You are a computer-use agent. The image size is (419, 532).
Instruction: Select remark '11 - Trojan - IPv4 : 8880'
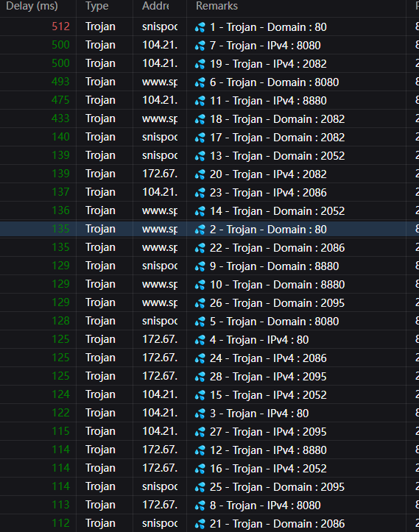coord(268,101)
